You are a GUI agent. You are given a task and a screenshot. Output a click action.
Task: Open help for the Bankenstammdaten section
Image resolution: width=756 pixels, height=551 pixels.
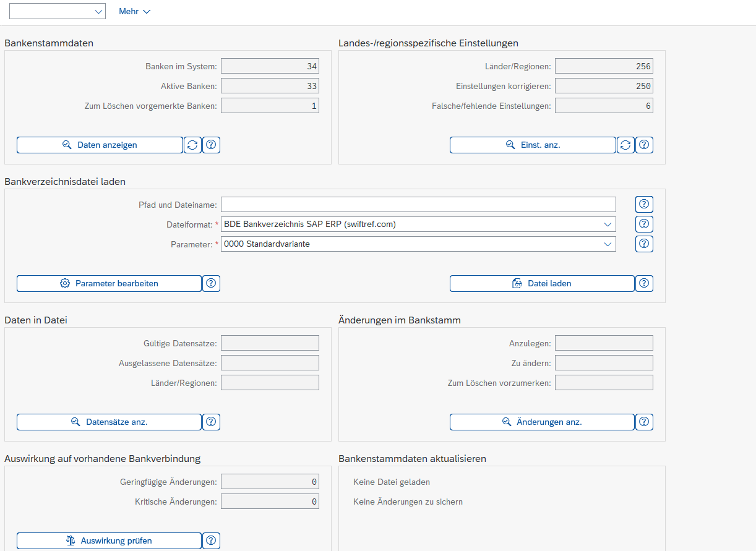coord(211,145)
